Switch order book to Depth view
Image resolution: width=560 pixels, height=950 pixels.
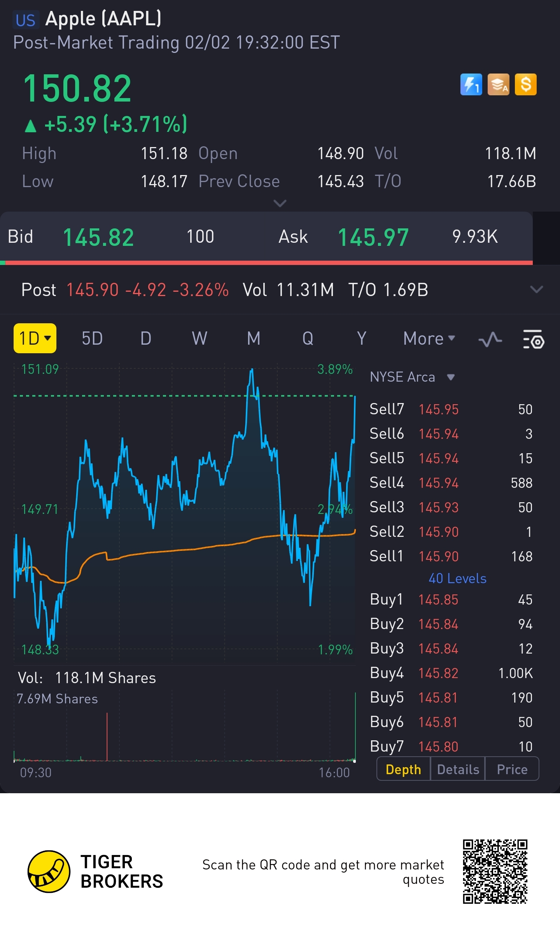[403, 769]
